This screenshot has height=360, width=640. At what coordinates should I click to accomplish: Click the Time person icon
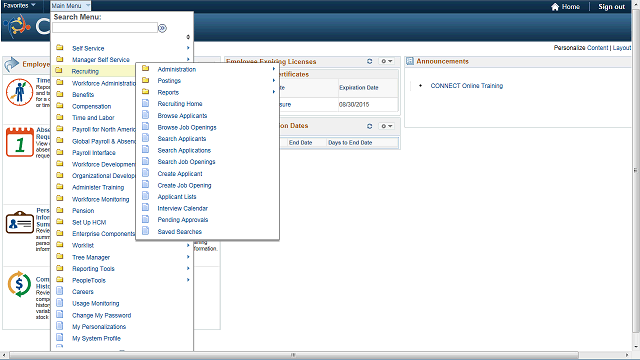click(19, 92)
